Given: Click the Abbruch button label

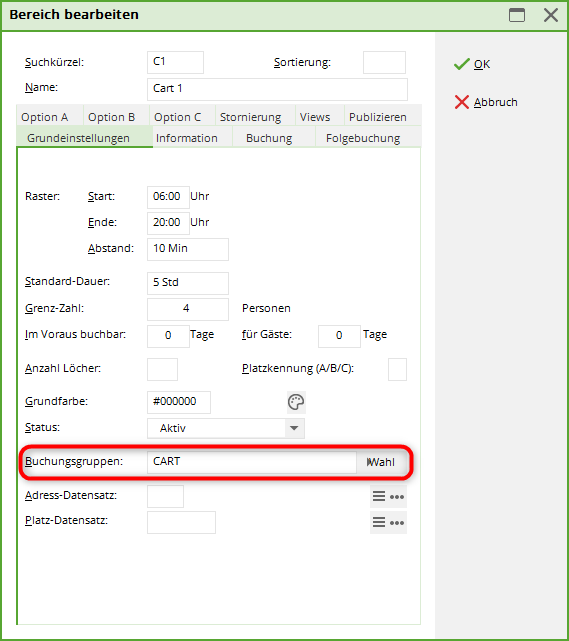Looking at the screenshot, I should click(495, 102).
